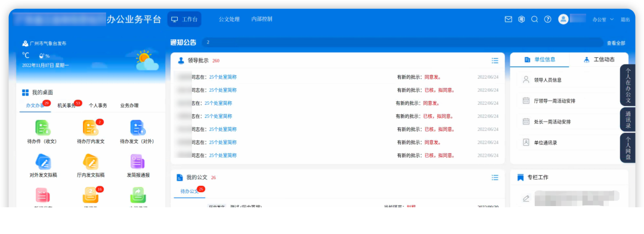Click the user avatar icon
The width and height of the screenshot is (644, 234).
(563, 19)
